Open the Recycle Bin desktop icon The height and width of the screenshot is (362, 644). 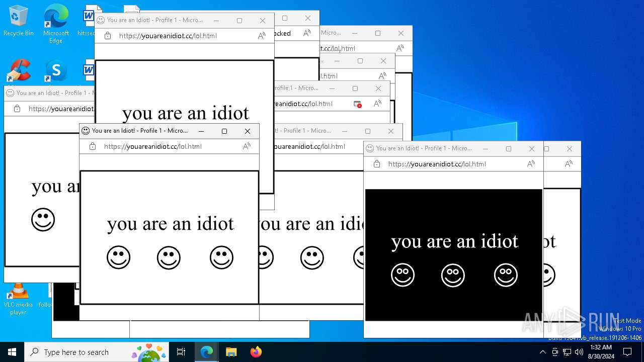coord(19,21)
